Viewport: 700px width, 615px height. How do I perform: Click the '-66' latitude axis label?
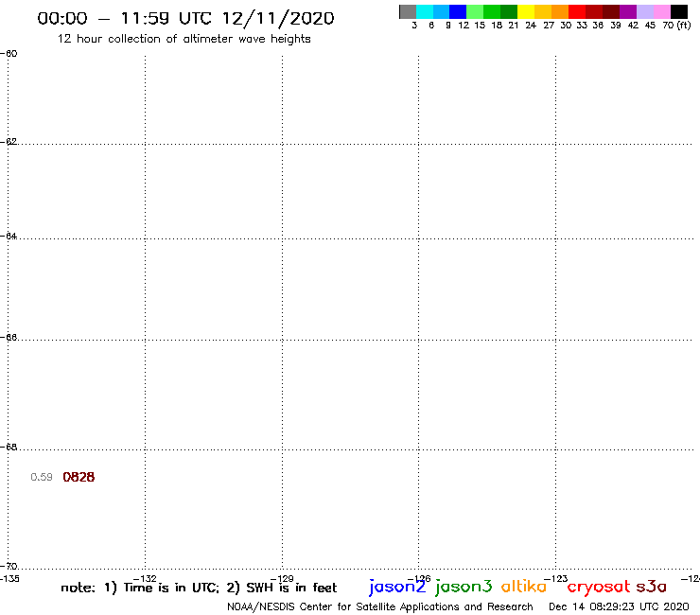pyautogui.click(x=9, y=337)
